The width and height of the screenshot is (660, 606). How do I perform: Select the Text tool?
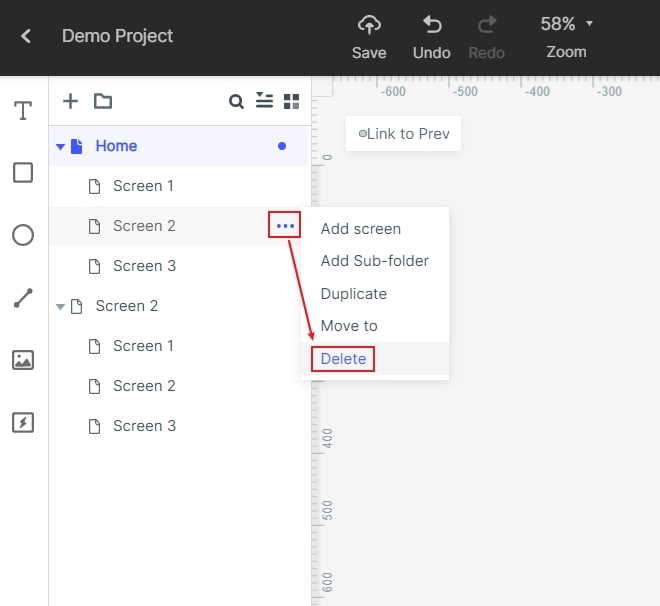coord(23,111)
